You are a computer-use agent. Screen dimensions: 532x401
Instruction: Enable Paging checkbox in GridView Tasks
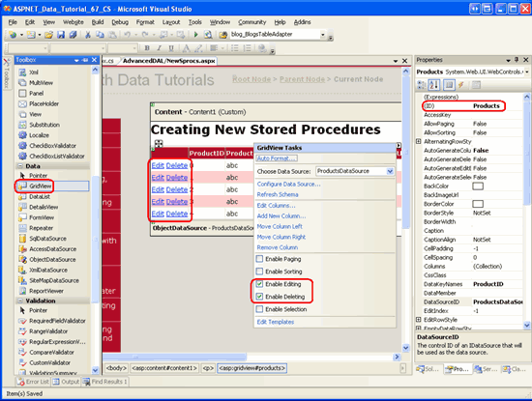click(259, 259)
